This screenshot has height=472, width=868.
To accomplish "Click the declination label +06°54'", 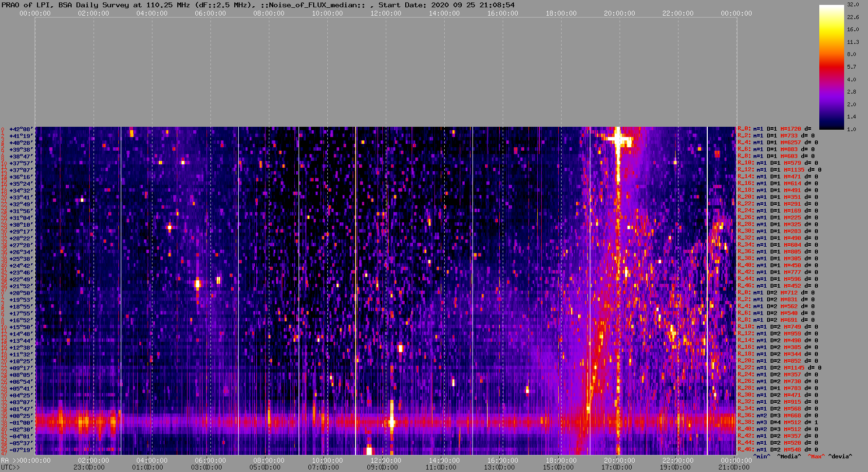I will 21,382.
